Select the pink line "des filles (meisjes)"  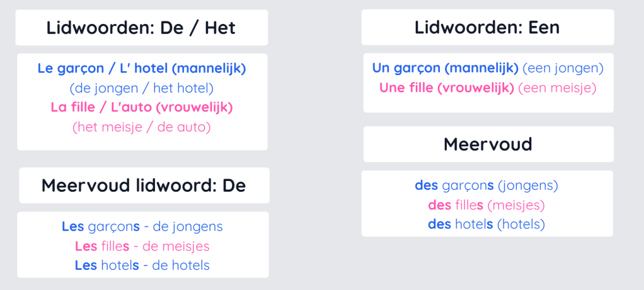click(486, 206)
